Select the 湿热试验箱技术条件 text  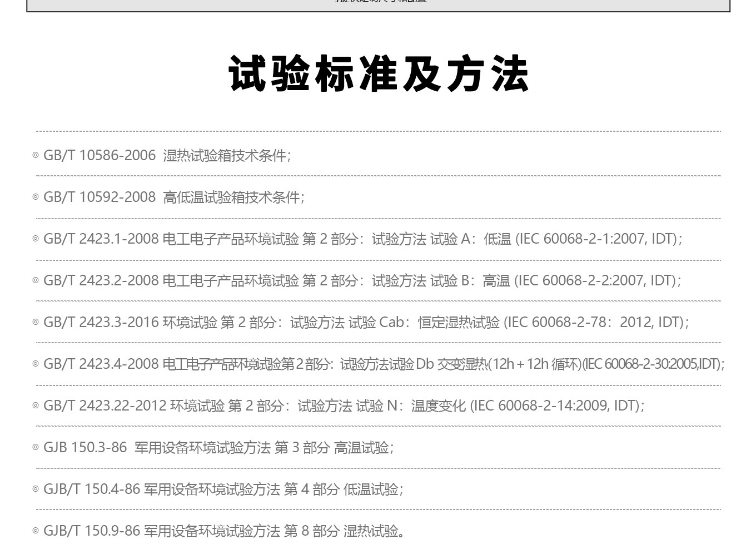pos(225,156)
